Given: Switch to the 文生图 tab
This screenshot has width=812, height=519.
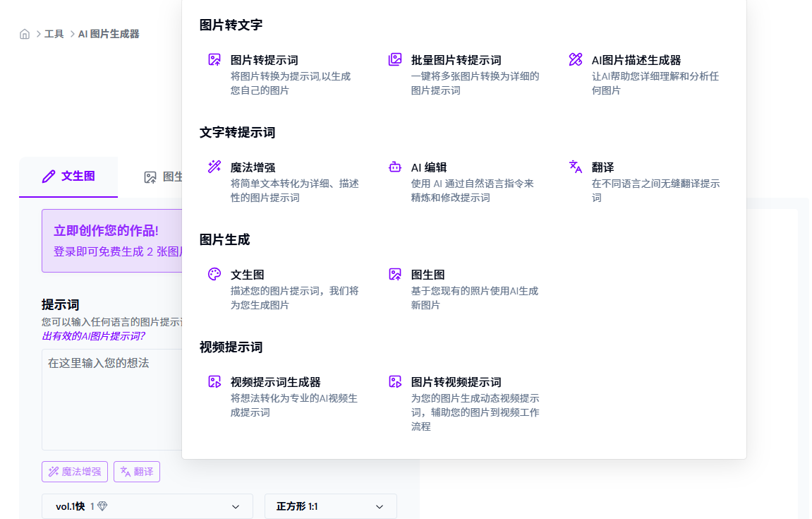Looking at the screenshot, I should pyautogui.click(x=68, y=177).
